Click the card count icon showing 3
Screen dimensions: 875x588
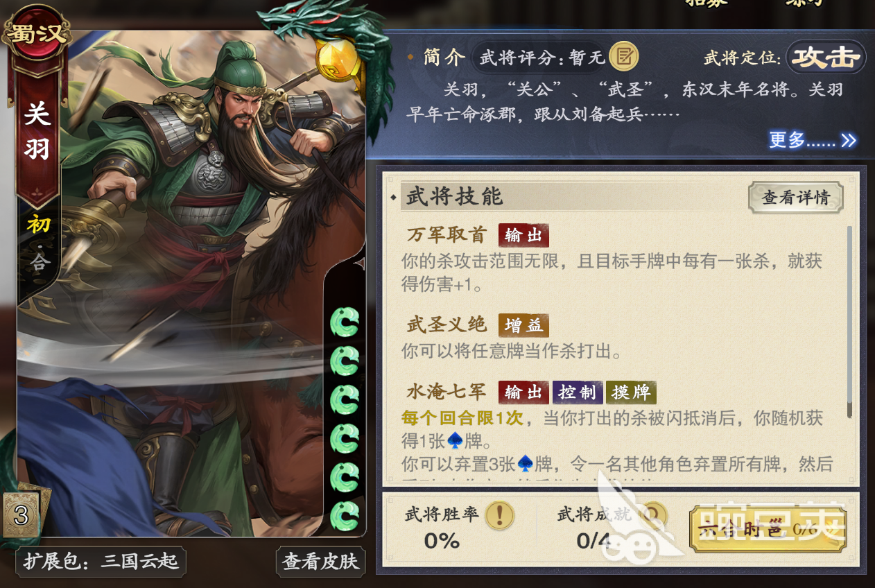(22, 515)
